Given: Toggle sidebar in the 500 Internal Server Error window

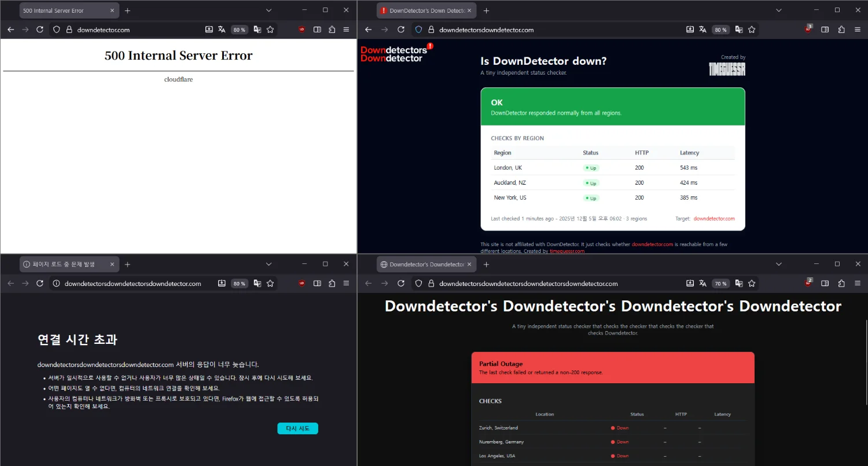Looking at the screenshot, I should [317, 30].
